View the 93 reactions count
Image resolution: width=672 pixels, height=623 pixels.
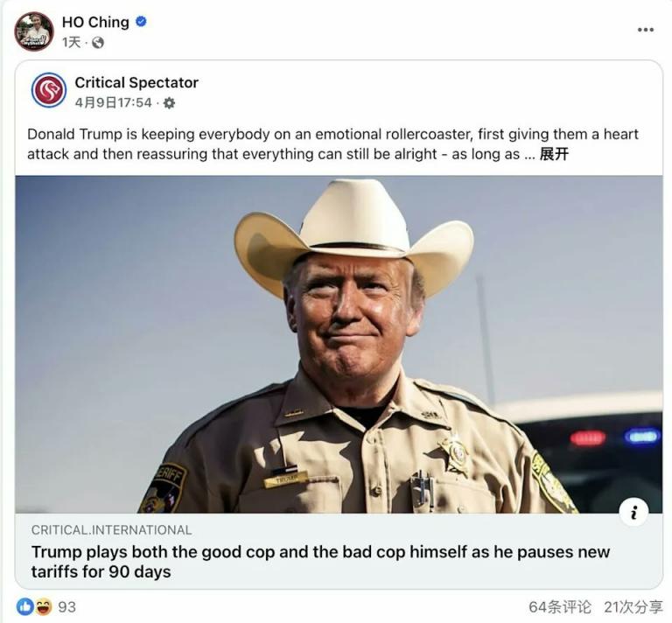(67, 606)
